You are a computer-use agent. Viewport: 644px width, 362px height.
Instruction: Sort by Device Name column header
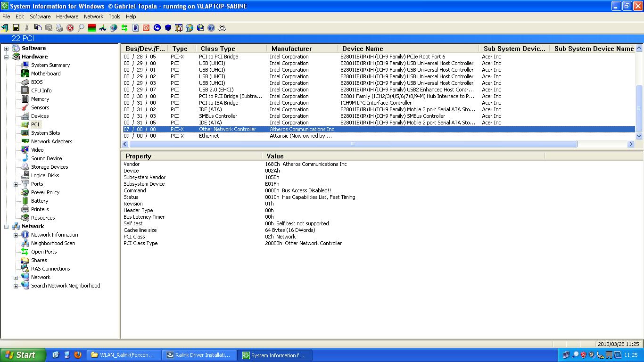pyautogui.click(x=408, y=49)
